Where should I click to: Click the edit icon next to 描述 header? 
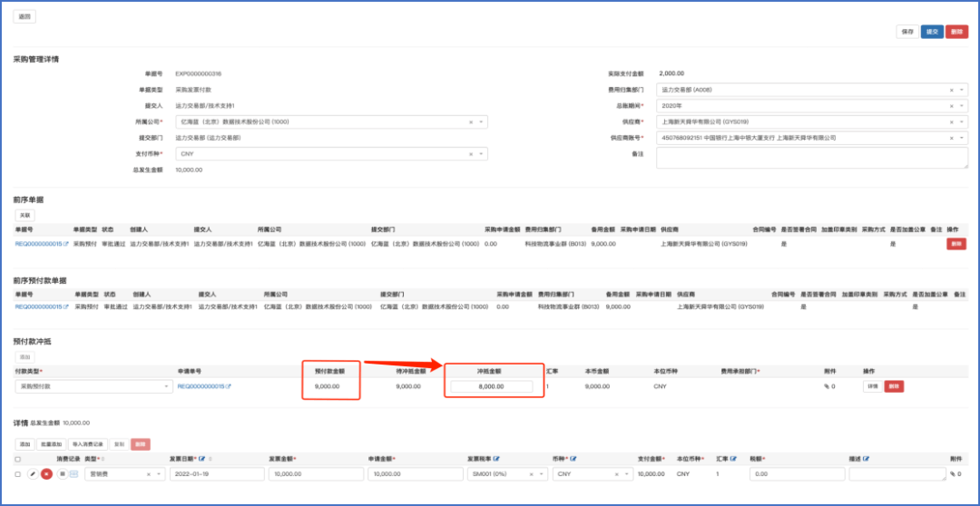tap(867, 459)
